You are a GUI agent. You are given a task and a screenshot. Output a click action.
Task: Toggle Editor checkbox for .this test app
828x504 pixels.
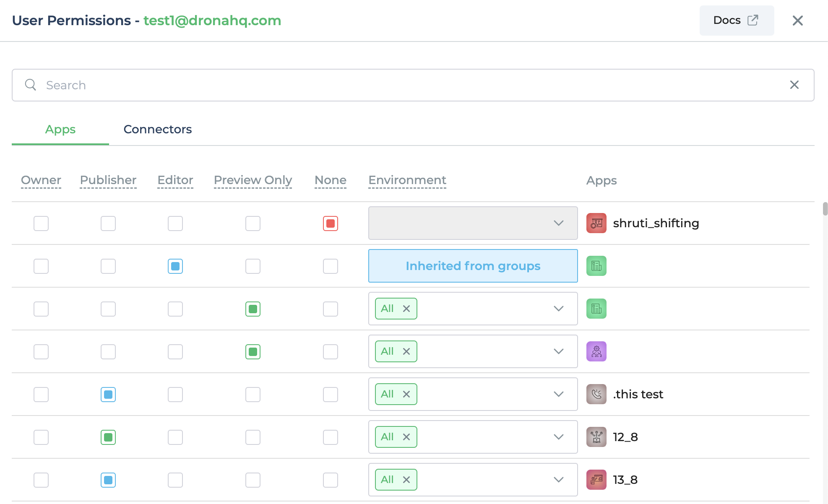pos(176,394)
